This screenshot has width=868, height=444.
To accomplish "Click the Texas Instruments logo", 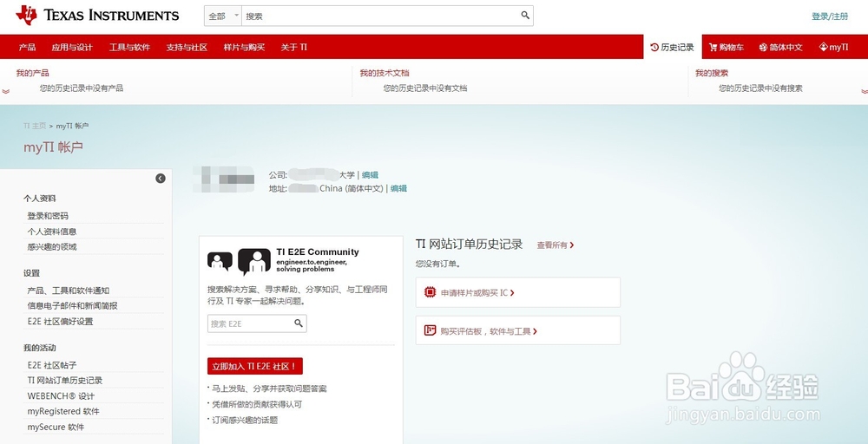I will coord(97,15).
